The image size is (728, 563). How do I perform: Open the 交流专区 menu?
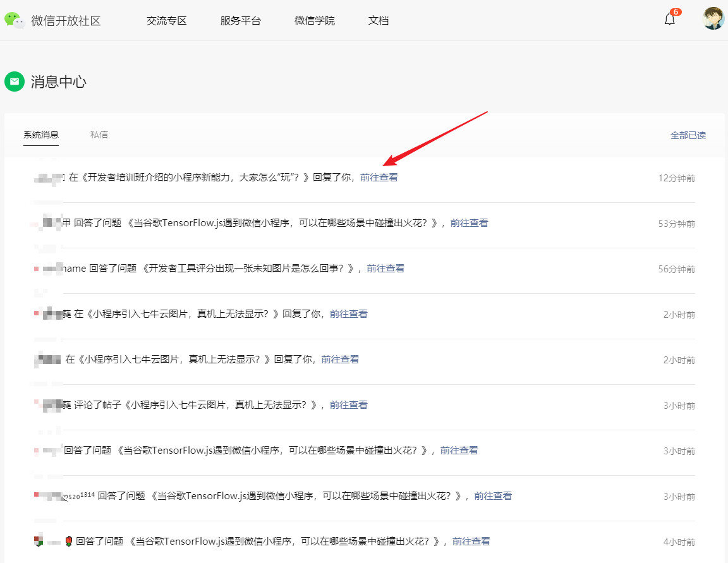tap(166, 21)
